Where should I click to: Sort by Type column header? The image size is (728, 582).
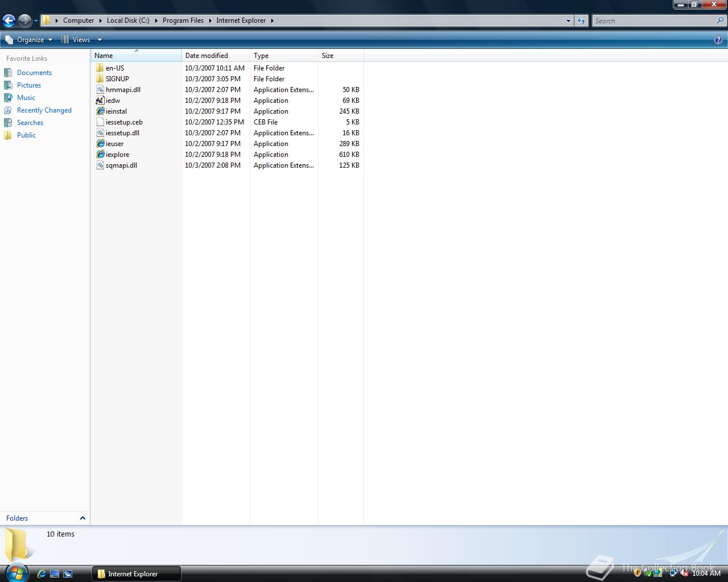(284, 56)
